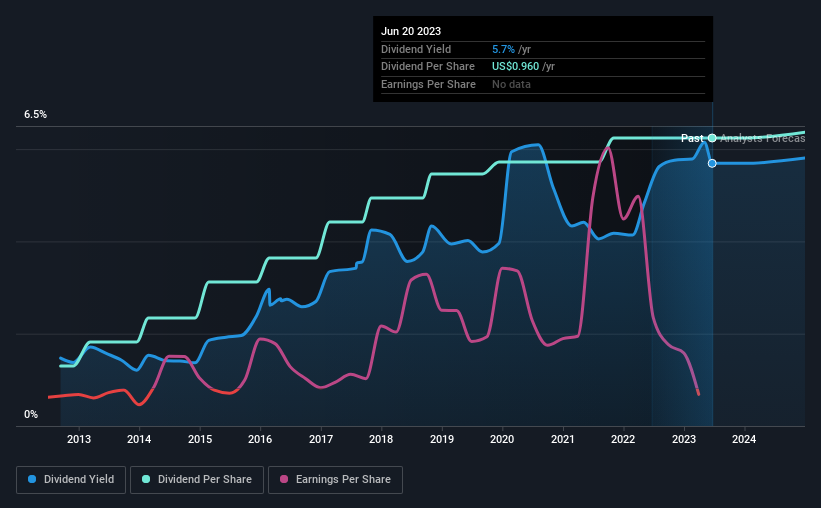This screenshot has width=821, height=508.
Task: Click the Jun 20 2023 tooltip date
Action: tap(411, 31)
